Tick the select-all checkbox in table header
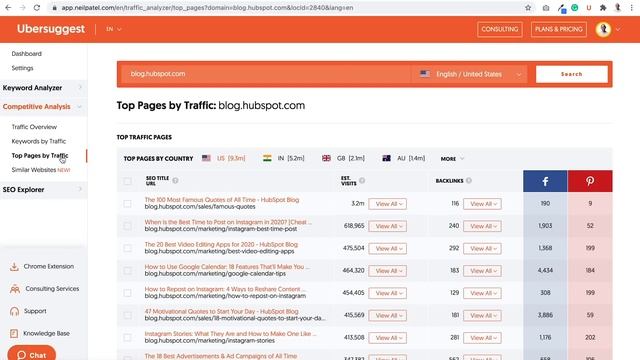640x360 pixels. (x=127, y=181)
